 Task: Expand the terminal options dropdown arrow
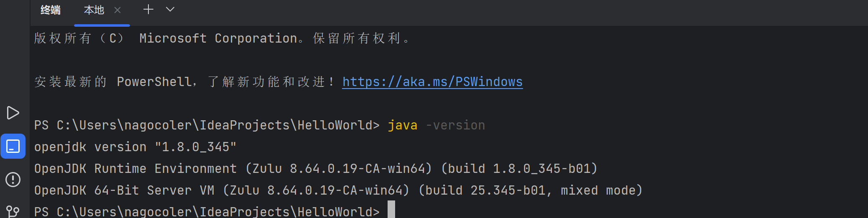tap(170, 10)
